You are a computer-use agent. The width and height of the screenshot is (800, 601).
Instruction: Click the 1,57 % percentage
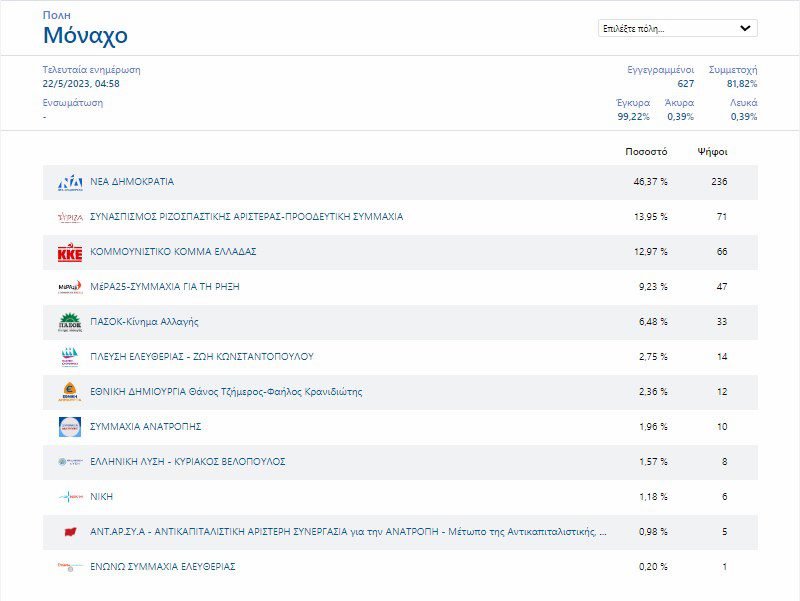point(653,462)
